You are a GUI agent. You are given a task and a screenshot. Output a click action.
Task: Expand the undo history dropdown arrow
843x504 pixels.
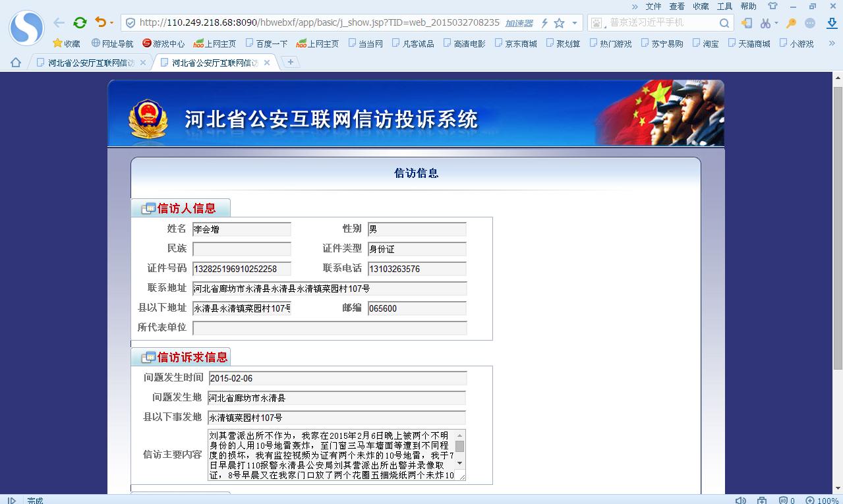111,23
